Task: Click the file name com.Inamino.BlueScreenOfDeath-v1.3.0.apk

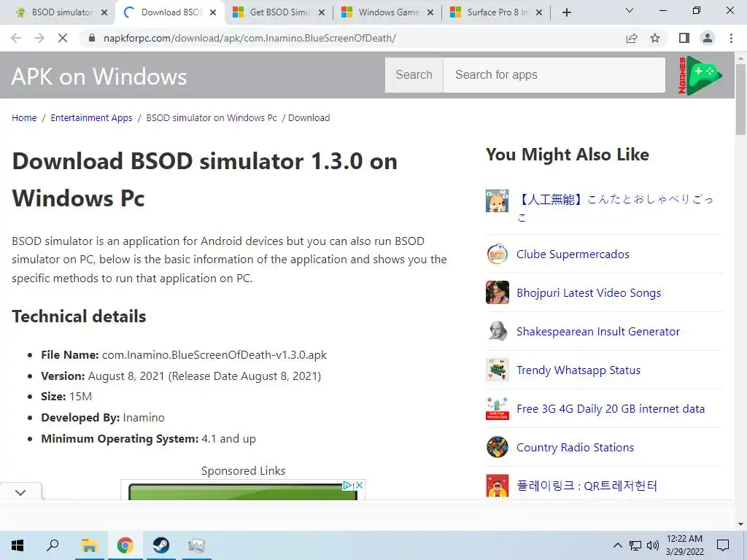Action: pyautogui.click(x=214, y=355)
